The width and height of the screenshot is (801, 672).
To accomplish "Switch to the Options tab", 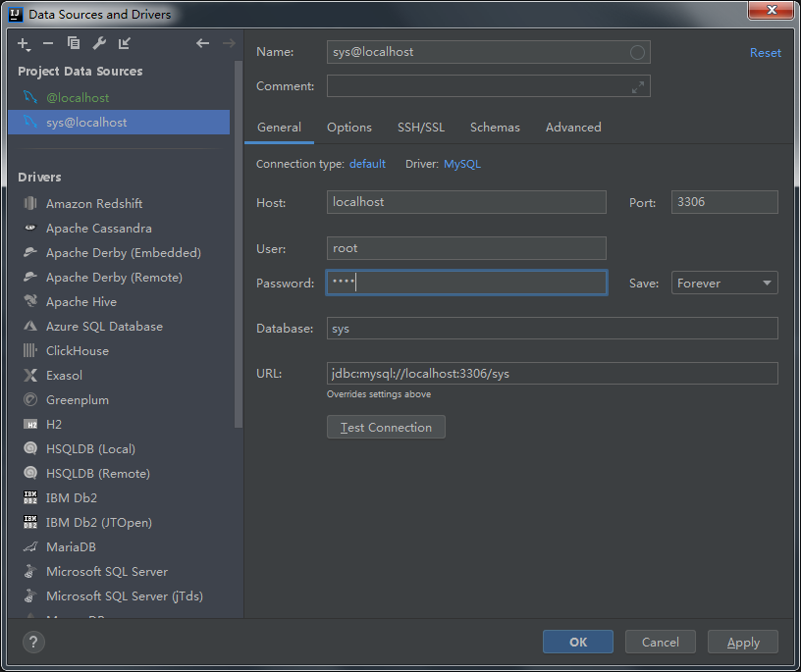I will 349,128.
